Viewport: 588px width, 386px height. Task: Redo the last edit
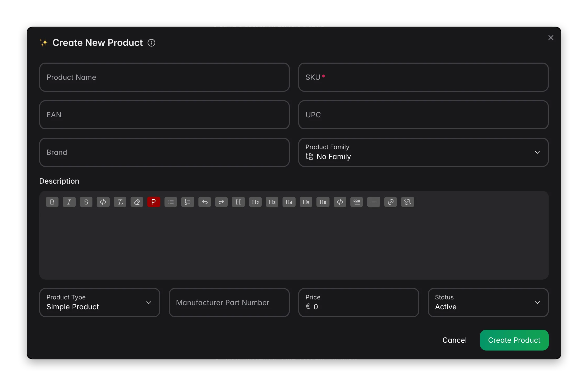[x=221, y=202]
